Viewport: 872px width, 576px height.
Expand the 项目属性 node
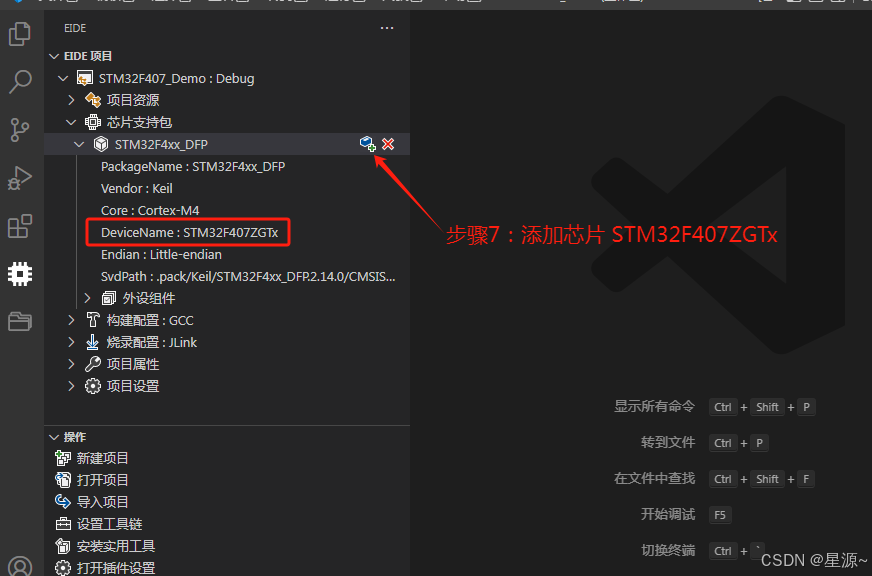pos(71,364)
